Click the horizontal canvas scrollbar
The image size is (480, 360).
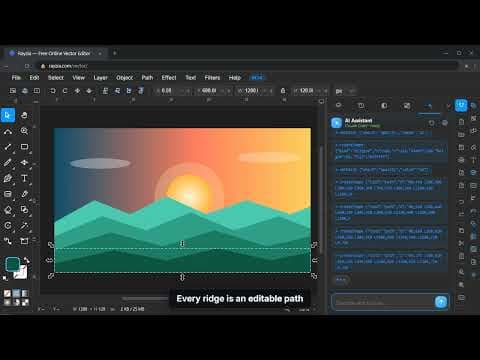(x=146, y=298)
